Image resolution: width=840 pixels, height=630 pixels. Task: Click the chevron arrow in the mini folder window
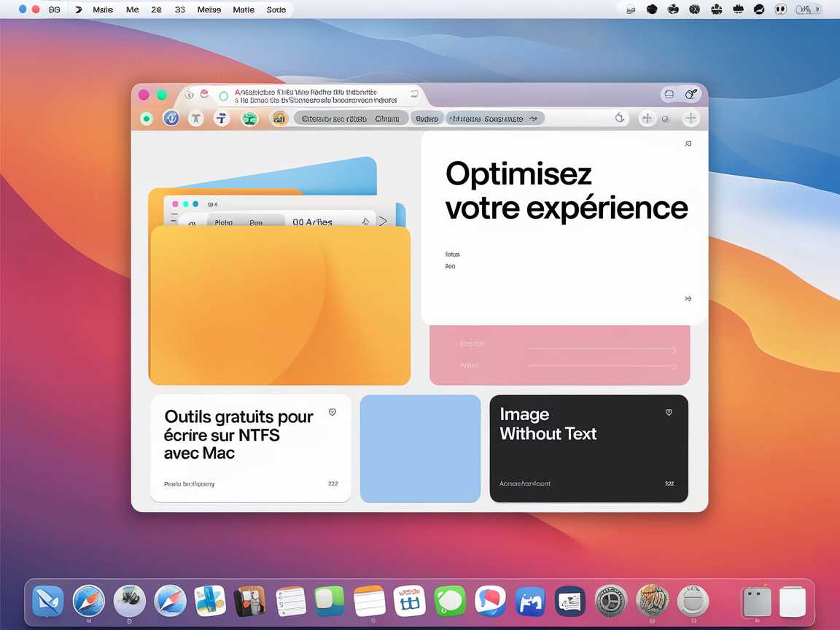383,221
